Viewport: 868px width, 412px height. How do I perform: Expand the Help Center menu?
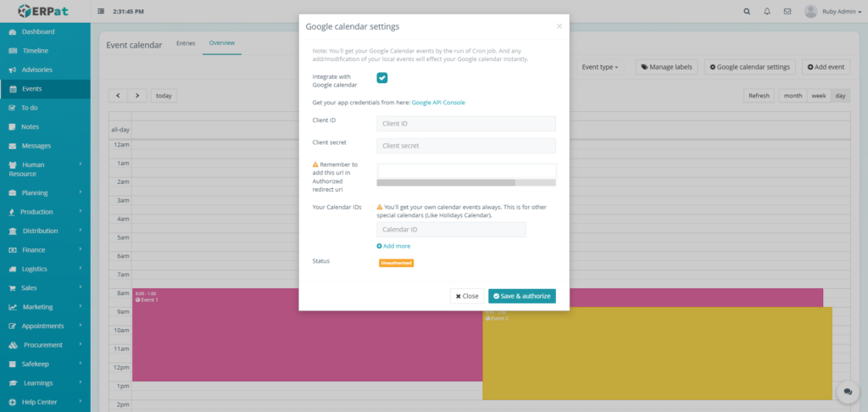click(x=45, y=402)
